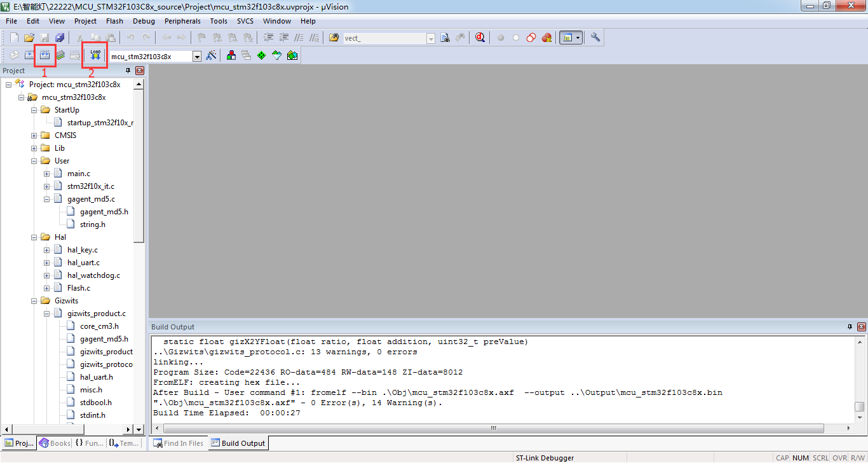This screenshot has height=463, width=868.
Task: Collapse the Gizwits group in project tree
Action: [x=34, y=301]
